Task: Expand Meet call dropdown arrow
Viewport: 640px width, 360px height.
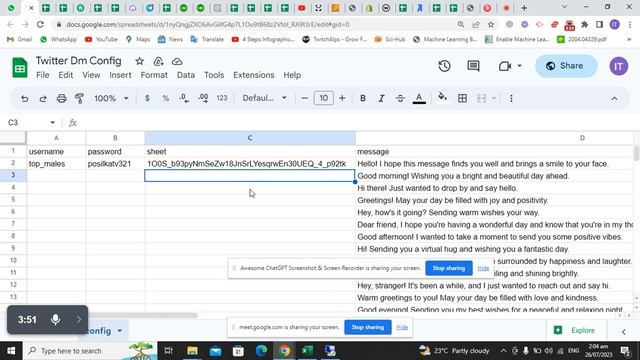Action: (519, 66)
